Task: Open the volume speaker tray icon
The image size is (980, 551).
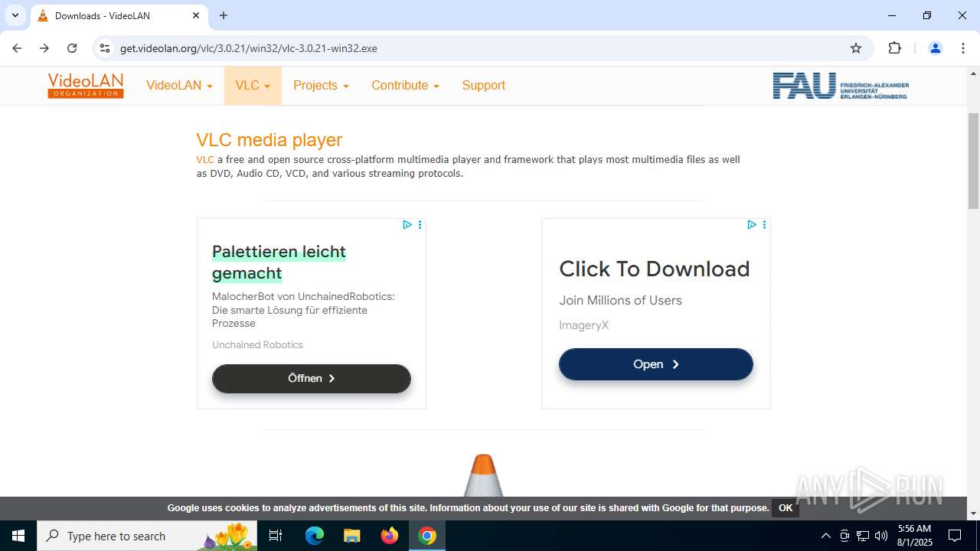Action: [x=881, y=536]
